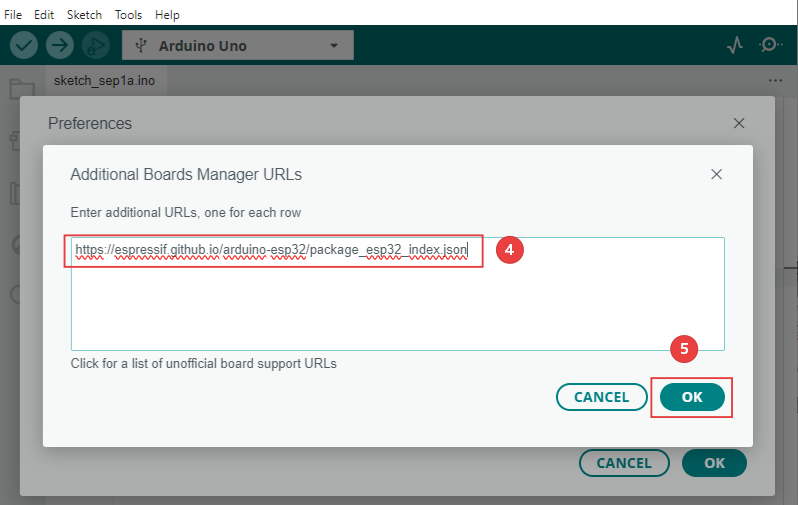Open the list of unofficial board support URLs

(204, 363)
